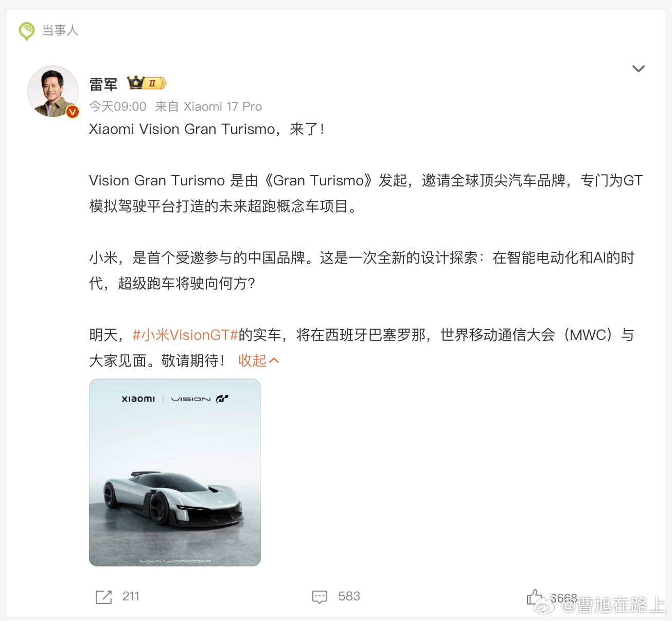Open the Xiaomi Vision GT car image

tap(175, 473)
